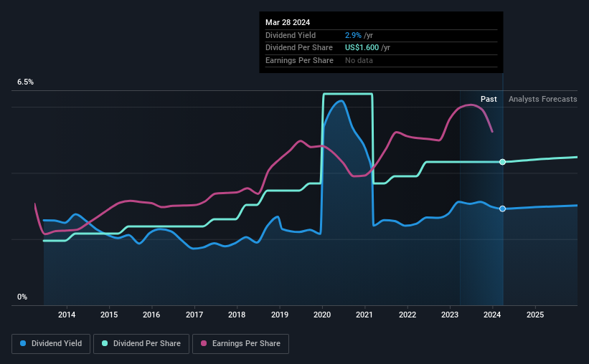Click the blue Dividend Yield legend dot
Screen dimensions: 589x364
coord(23,343)
